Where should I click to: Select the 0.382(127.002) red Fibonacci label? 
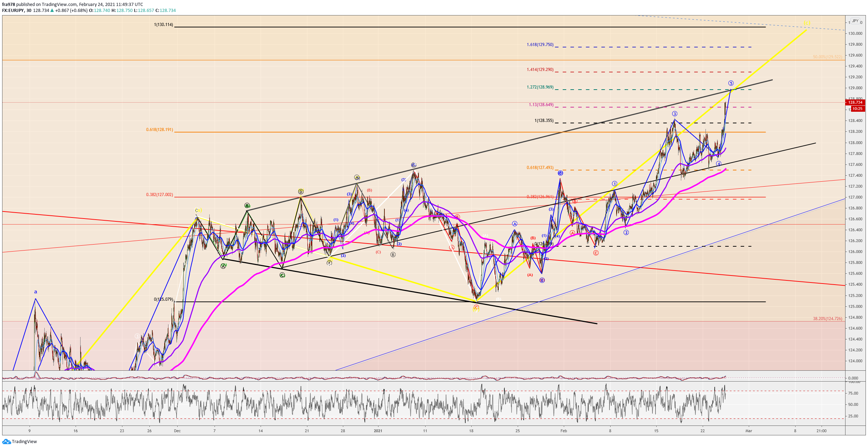pos(160,195)
